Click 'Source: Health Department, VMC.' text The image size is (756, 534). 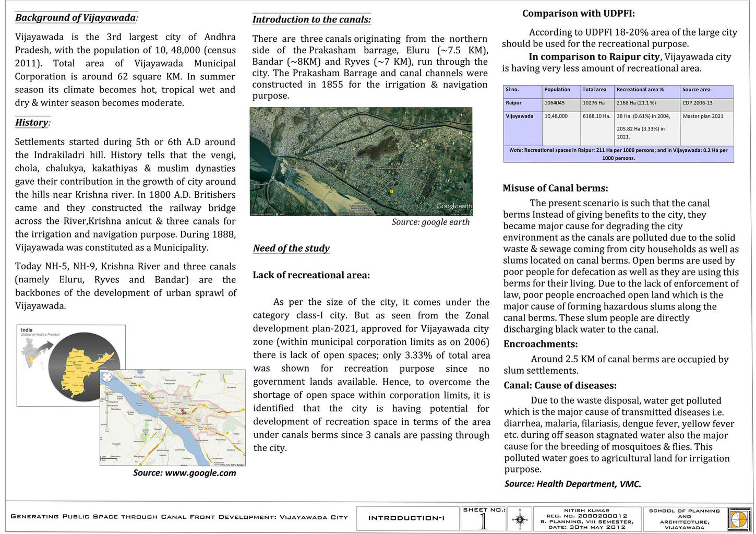click(x=572, y=484)
